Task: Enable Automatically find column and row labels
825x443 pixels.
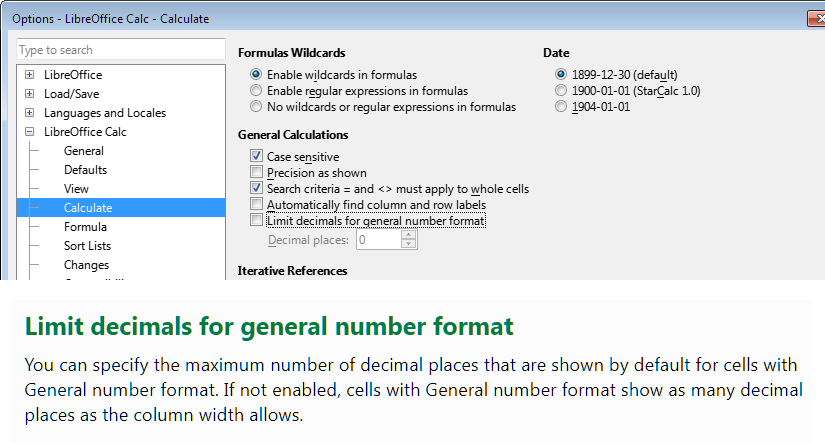Action: 256,204
